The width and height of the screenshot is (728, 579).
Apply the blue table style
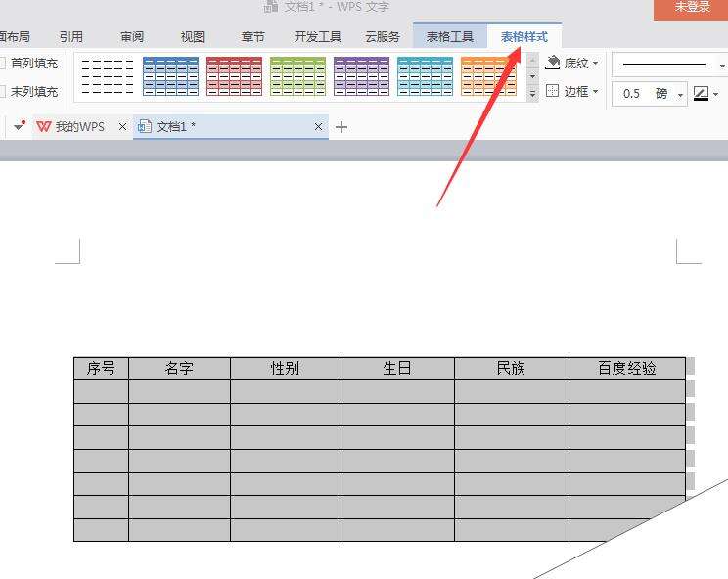[171, 76]
